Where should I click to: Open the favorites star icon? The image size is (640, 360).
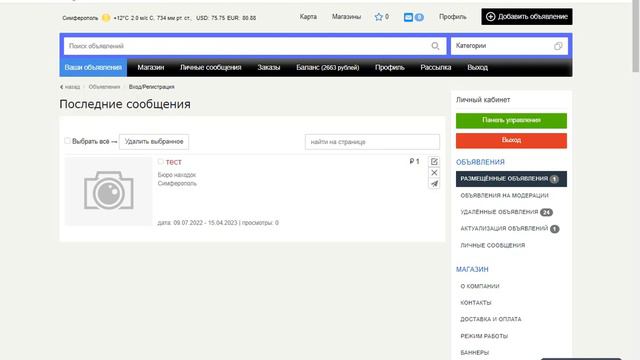[378, 17]
